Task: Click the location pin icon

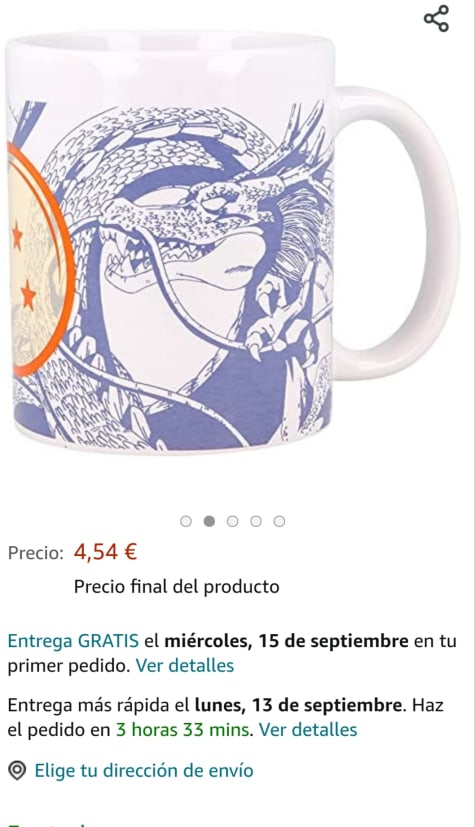Action: click(17, 771)
